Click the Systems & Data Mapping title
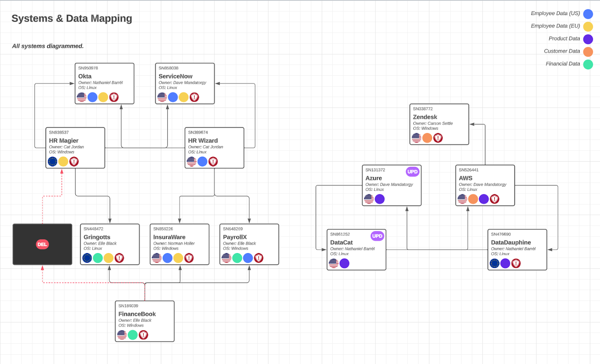Viewport: 600px width, 364px height. 72,18
